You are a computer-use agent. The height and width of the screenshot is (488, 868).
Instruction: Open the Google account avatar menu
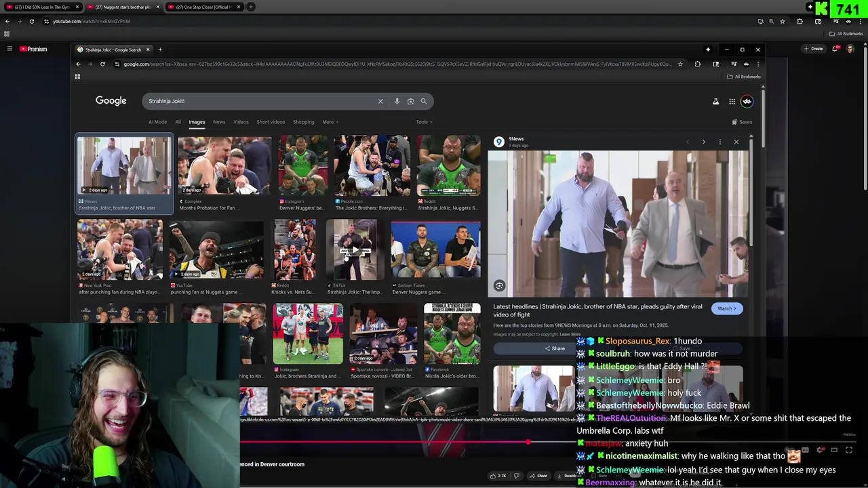click(747, 102)
